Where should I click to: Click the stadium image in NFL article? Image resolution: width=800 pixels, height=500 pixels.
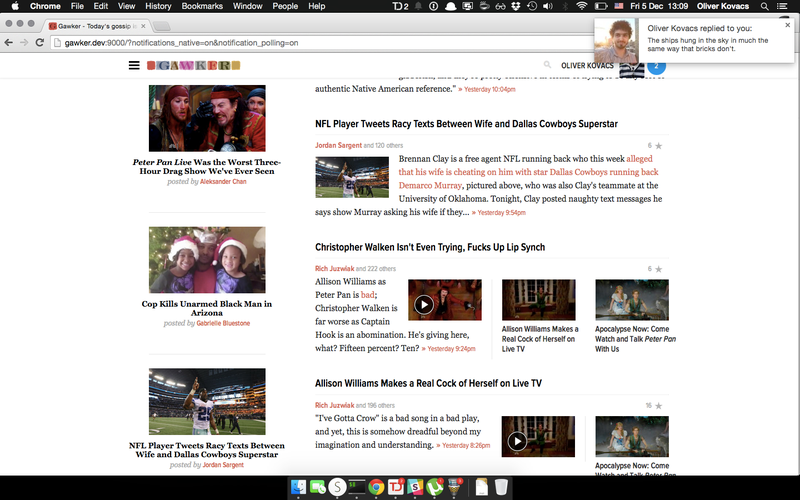352,177
